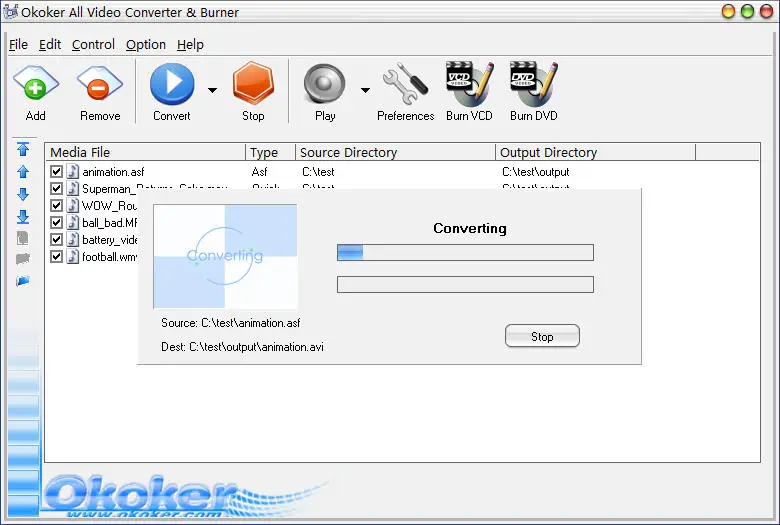The height and width of the screenshot is (525, 780).
Task: Uncheck the battery_video file checkbox
Action: point(56,239)
